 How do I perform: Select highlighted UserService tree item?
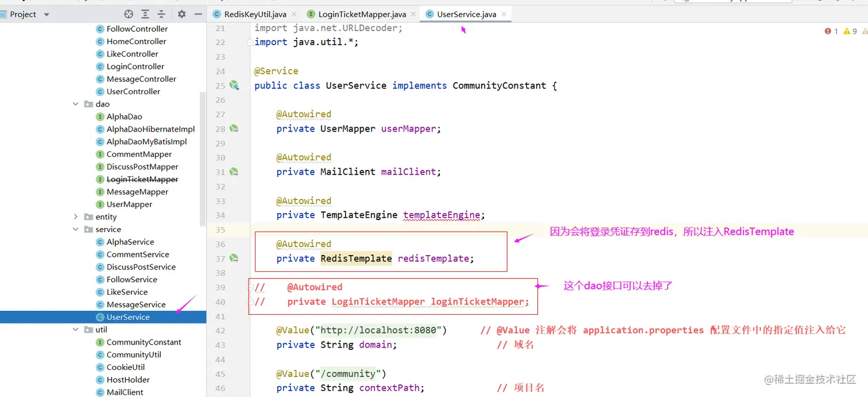pyautogui.click(x=128, y=317)
